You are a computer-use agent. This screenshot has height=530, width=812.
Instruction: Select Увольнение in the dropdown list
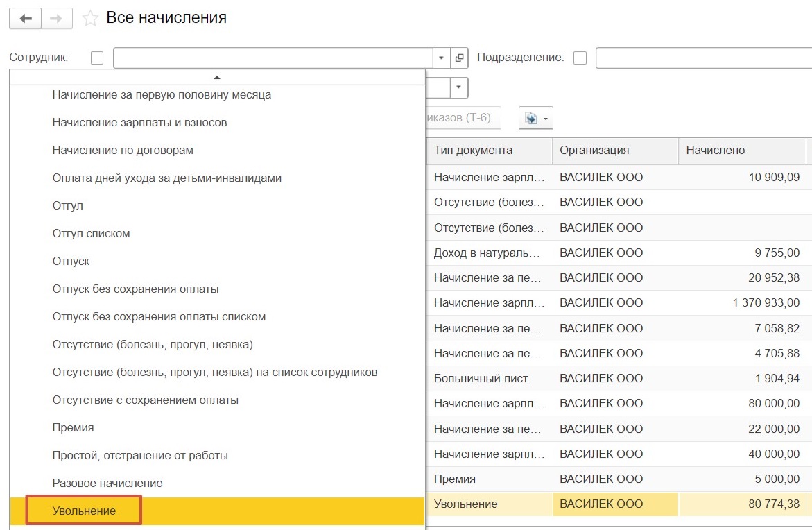(x=217, y=511)
